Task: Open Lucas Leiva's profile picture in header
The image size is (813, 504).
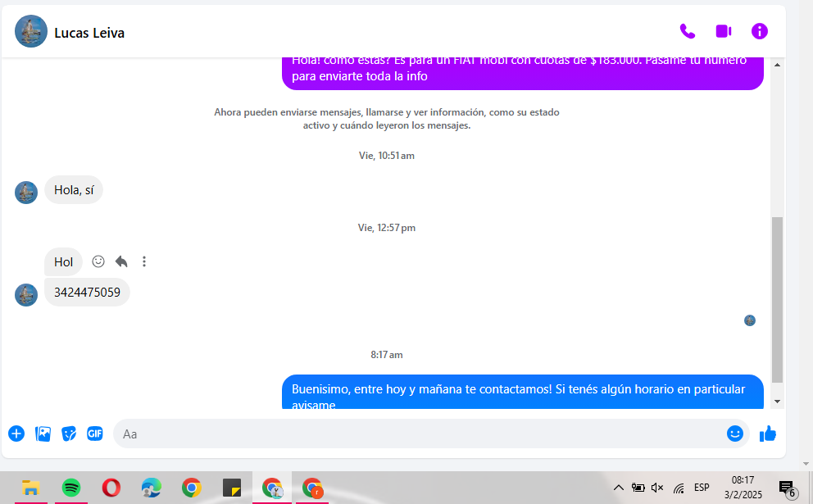Action: tap(31, 31)
